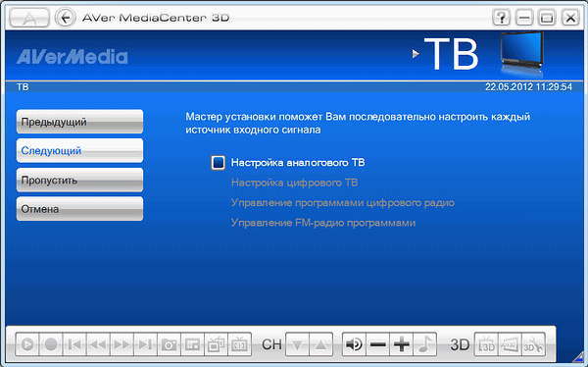Click the TV aspect ratio icon

coord(240,344)
